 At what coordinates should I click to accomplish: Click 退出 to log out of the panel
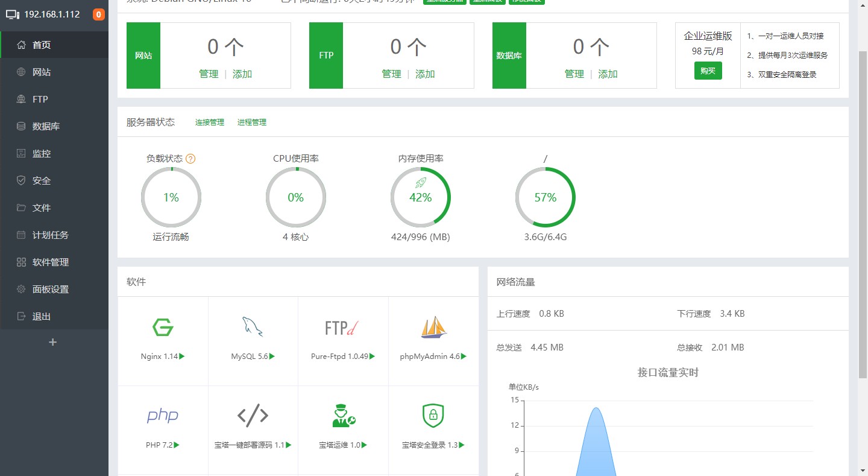point(20,316)
